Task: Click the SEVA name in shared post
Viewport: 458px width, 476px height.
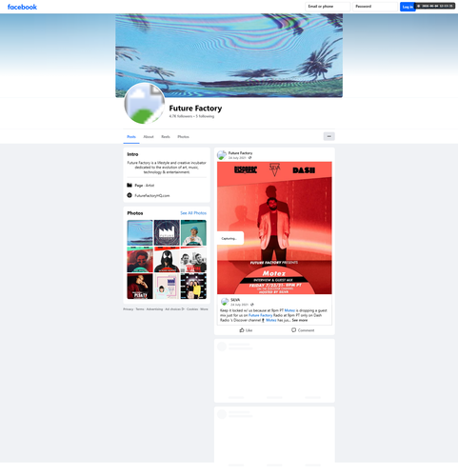Action: (235, 300)
